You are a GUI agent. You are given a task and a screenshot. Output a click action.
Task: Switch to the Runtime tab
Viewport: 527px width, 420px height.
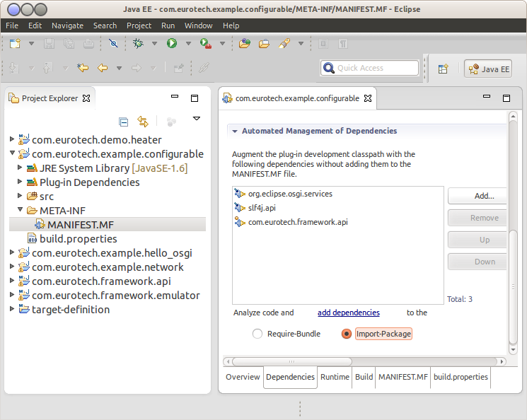(x=335, y=377)
